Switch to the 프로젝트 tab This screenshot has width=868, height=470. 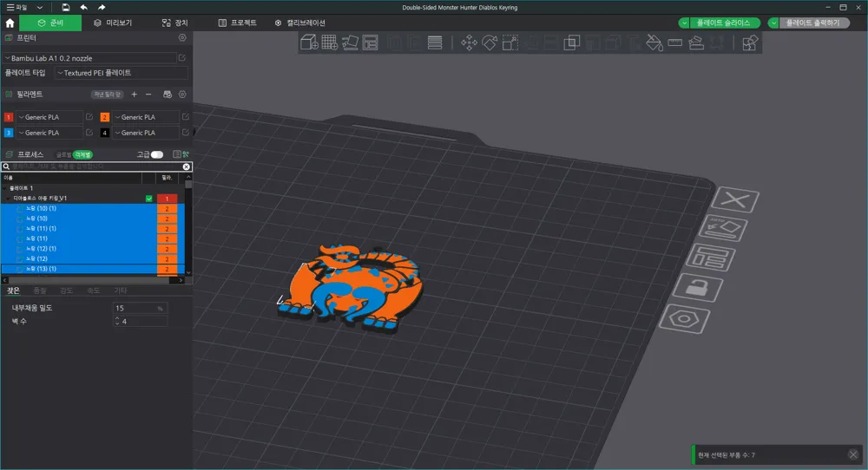click(x=238, y=23)
